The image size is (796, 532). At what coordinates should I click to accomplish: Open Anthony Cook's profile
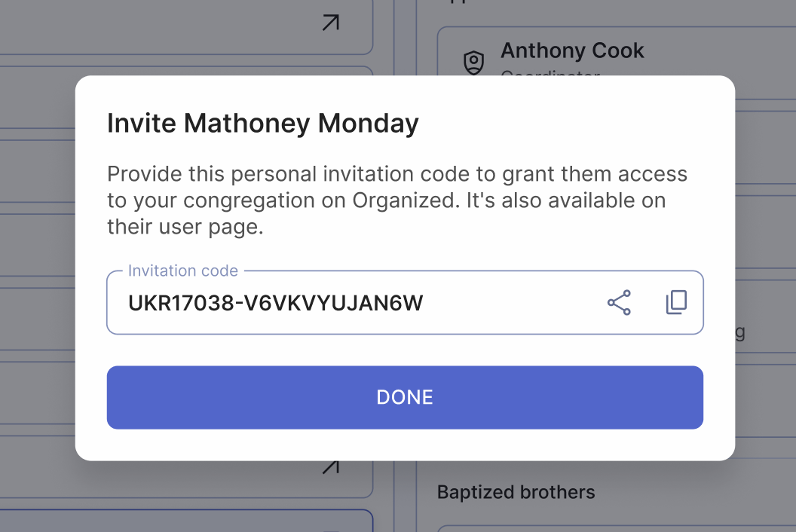573,50
